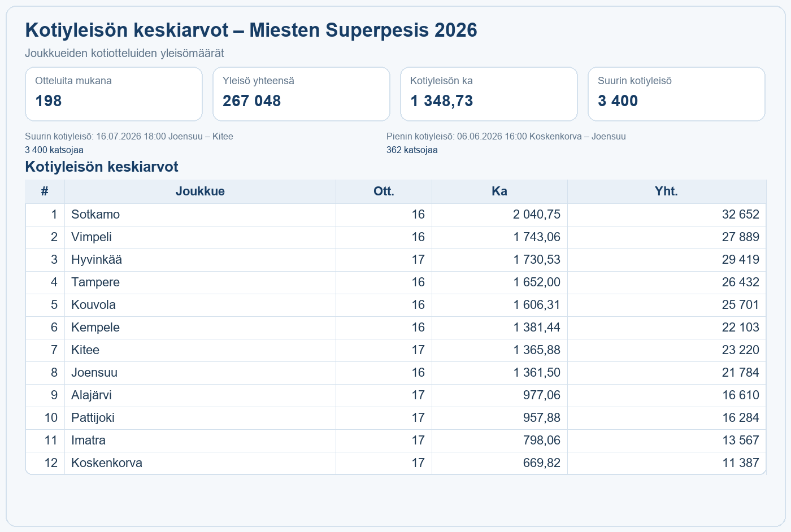Select Joensuu's total 21 784
Viewport: 791px width, 532px height.
pos(741,373)
